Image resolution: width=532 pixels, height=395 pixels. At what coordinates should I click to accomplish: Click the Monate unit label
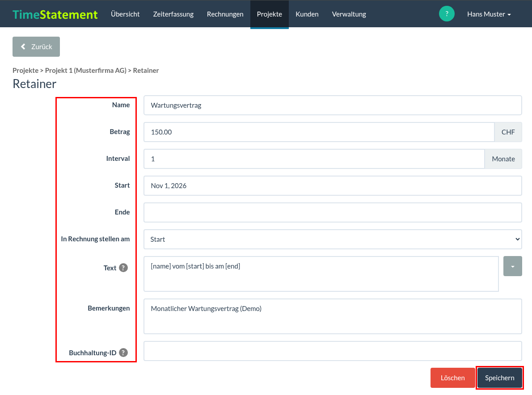(x=503, y=159)
